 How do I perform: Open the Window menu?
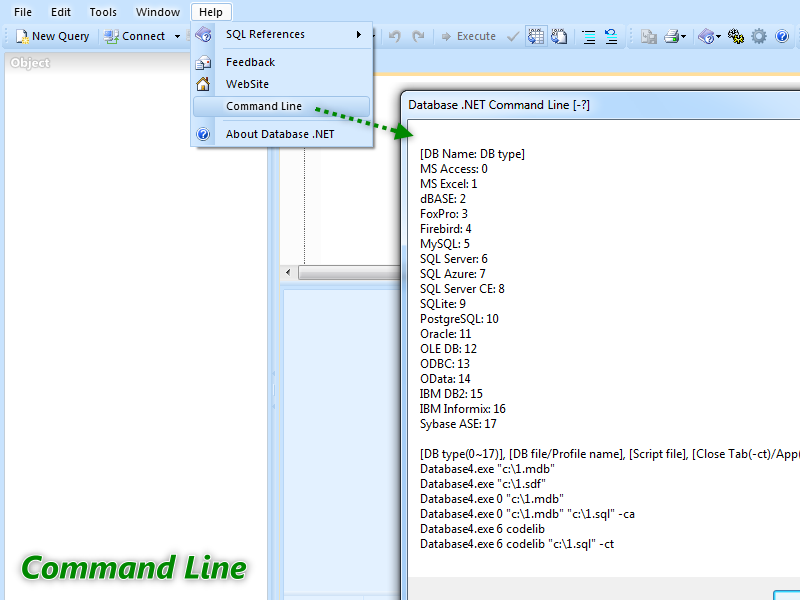(x=158, y=12)
